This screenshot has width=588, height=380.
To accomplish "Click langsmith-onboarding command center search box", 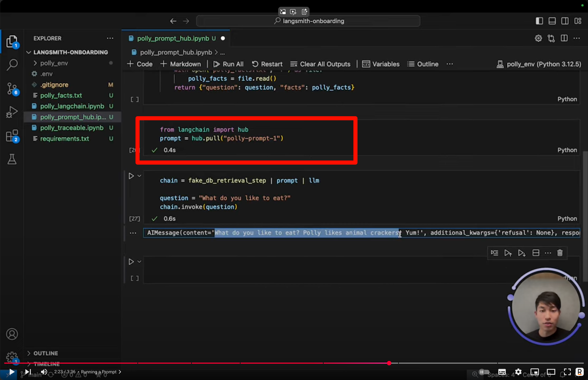I will (x=308, y=21).
